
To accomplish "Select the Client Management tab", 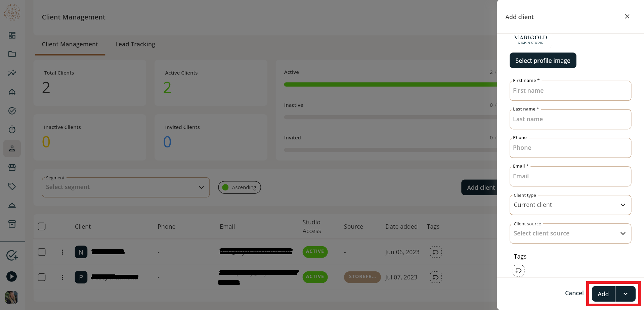I will tap(70, 44).
